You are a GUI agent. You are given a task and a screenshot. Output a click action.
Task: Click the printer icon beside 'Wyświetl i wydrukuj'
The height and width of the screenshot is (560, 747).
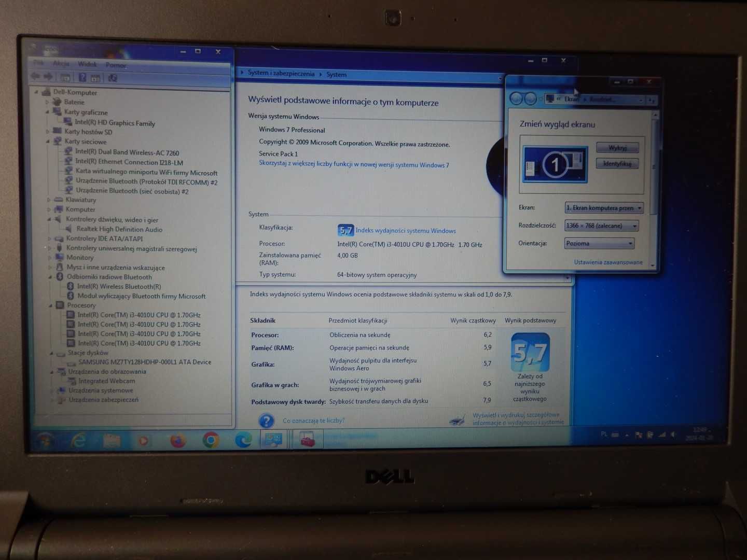point(457,419)
